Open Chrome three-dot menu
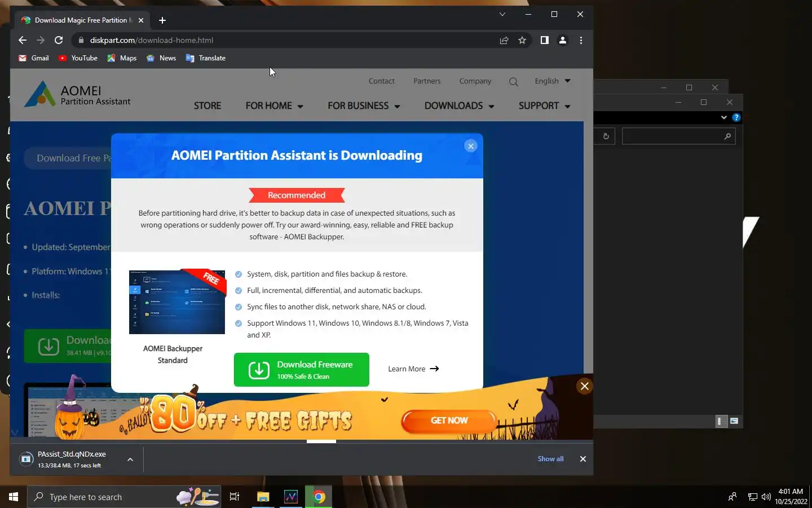 (581, 40)
